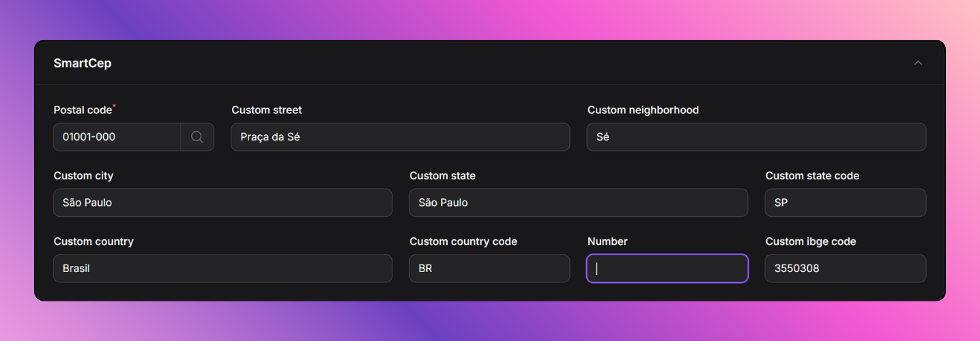Click the postal code search magnifier icon
980x341 pixels.
coord(197,137)
